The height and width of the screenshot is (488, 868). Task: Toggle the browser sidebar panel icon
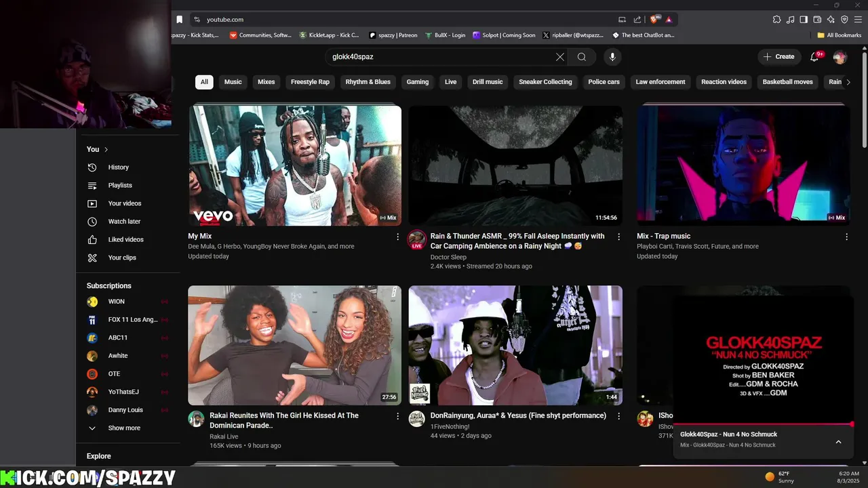pos(804,20)
